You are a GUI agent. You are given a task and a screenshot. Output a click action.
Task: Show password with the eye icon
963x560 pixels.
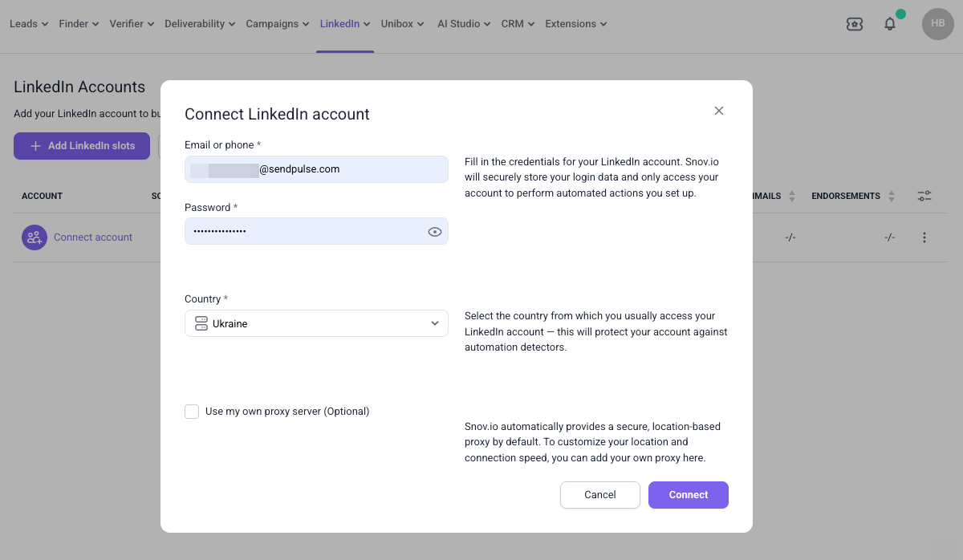coord(435,232)
